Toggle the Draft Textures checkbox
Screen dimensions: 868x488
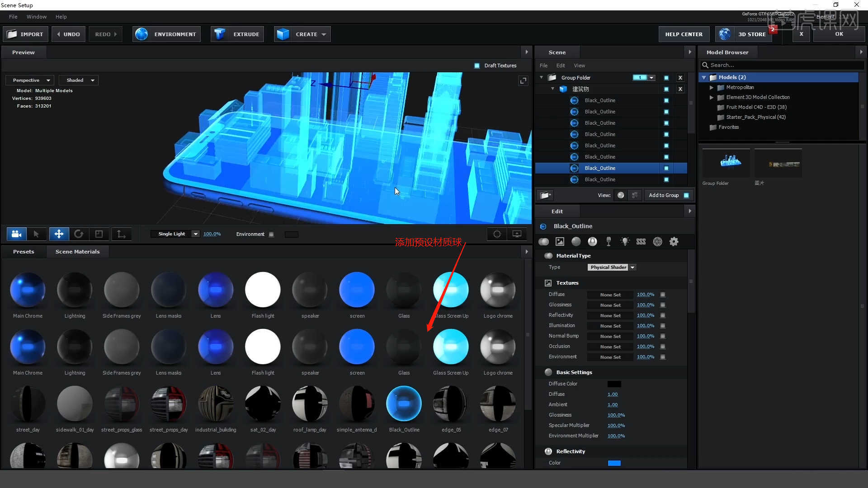tap(477, 66)
